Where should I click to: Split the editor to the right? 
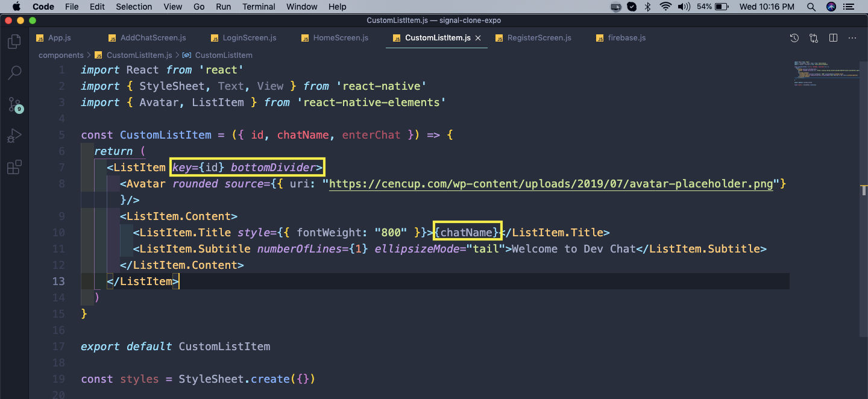[x=833, y=38]
